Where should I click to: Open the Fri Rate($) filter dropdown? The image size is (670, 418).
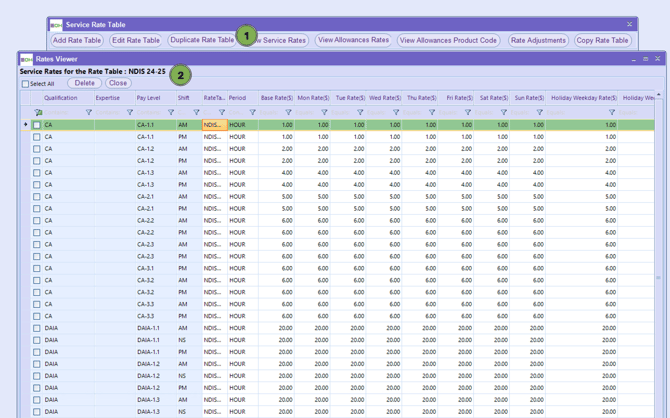[468, 113]
